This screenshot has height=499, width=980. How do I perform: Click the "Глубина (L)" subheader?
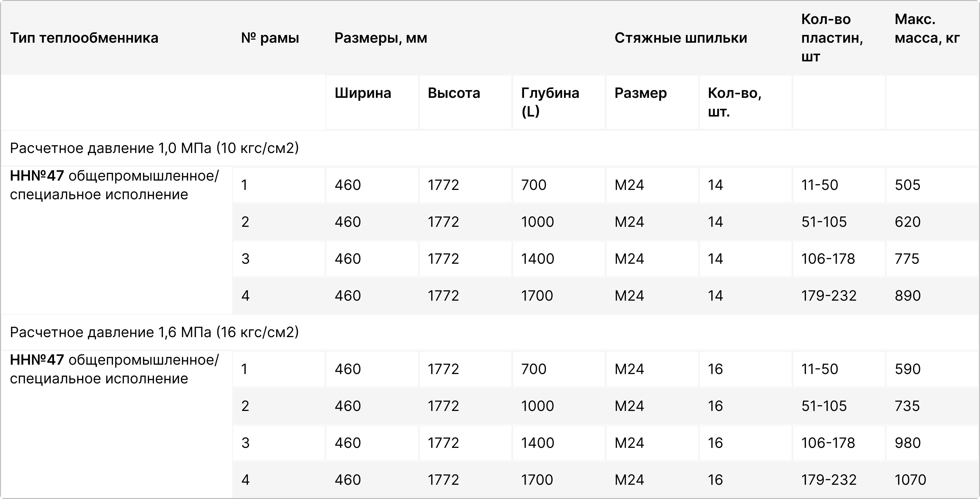coord(550,102)
